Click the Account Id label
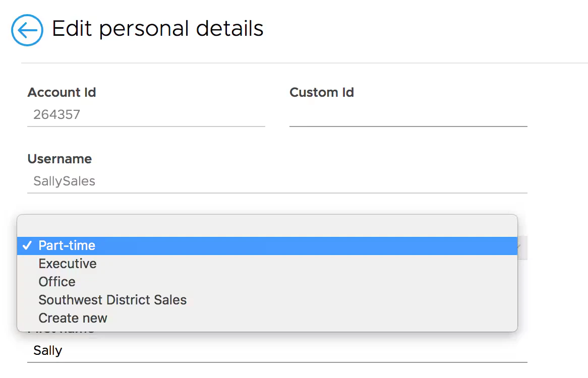This screenshot has width=588, height=378. click(62, 93)
